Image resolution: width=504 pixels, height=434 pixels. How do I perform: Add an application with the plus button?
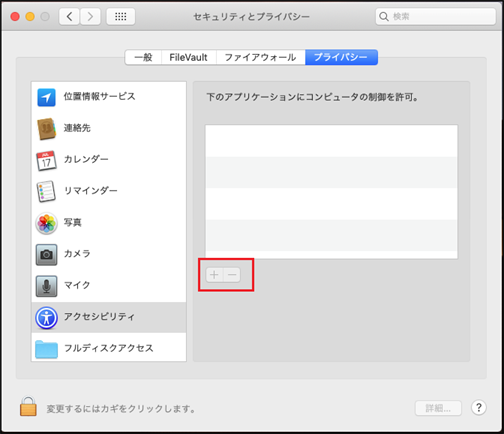click(x=214, y=275)
